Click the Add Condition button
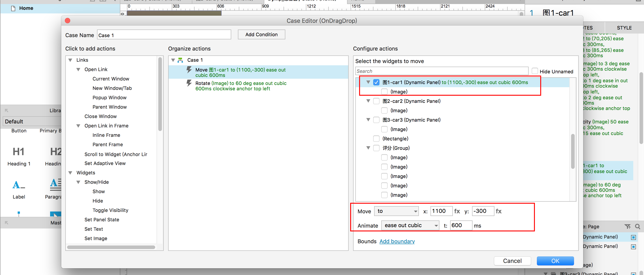This screenshot has height=275, width=644. (261, 34)
